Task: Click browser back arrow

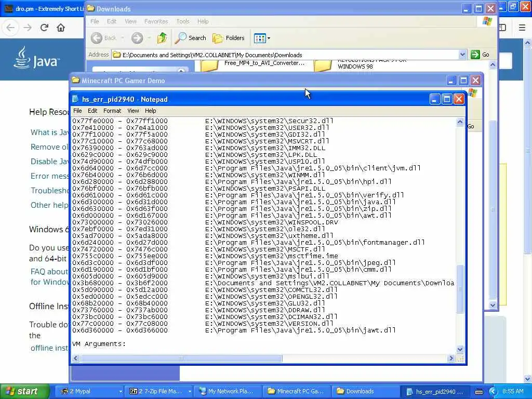Action: [10, 28]
